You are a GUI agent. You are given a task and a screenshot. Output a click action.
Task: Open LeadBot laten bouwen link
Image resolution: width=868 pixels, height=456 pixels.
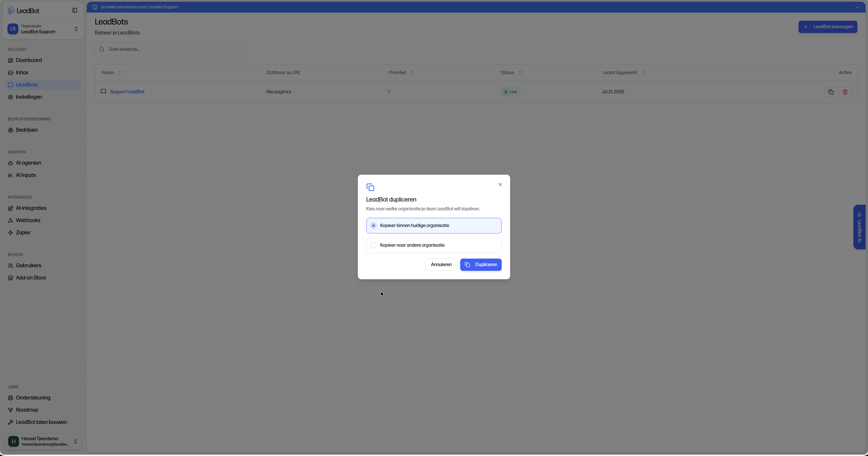[43, 422]
